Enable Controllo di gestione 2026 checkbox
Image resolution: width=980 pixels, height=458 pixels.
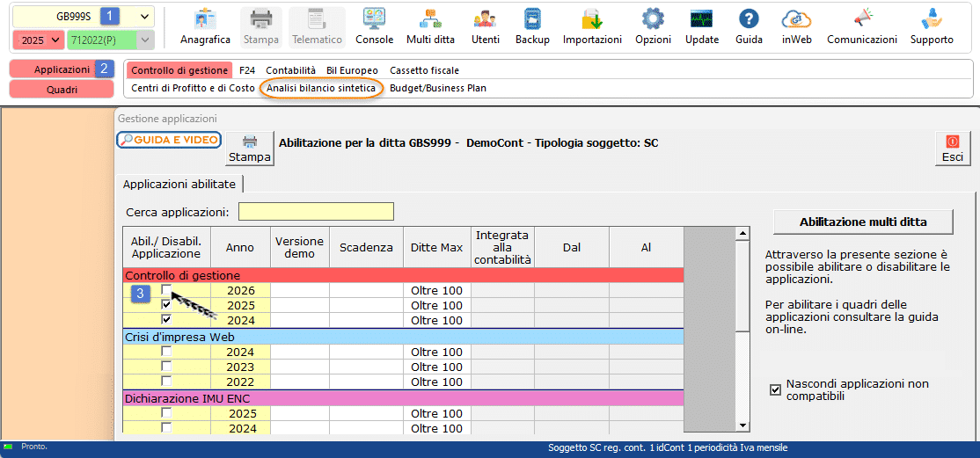(x=166, y=289)
